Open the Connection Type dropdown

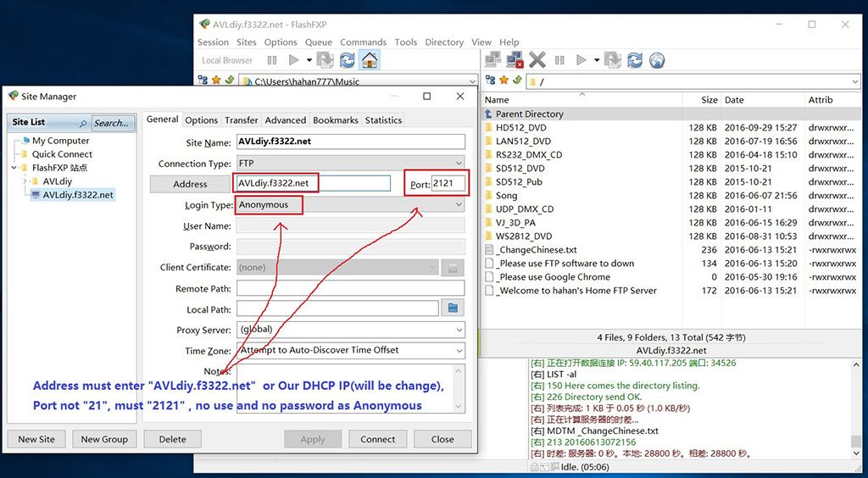(459, 164)
